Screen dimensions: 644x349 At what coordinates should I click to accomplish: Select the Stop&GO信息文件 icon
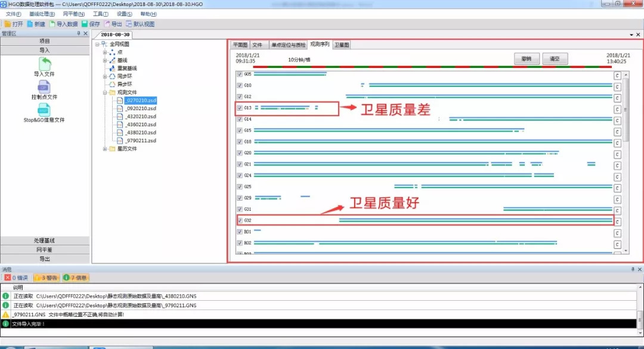[45, 110]
